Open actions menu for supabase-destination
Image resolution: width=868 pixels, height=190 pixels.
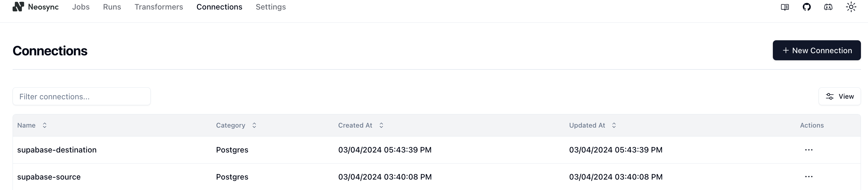click(809, 150)
